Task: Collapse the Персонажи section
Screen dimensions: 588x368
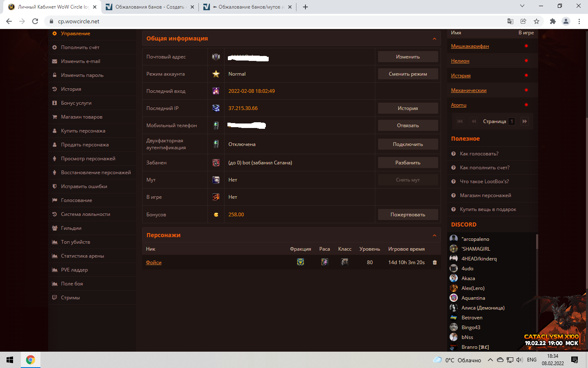Action: point(434,236)
